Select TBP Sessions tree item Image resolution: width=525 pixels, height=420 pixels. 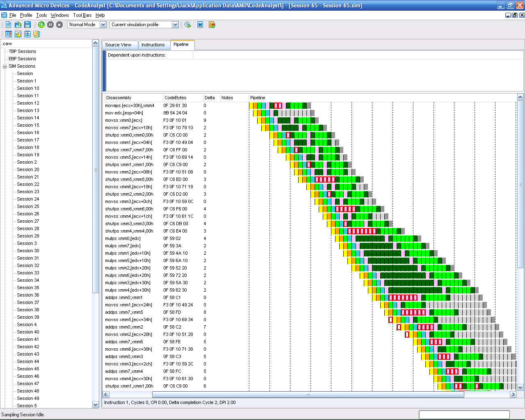pyautogui.click(x=23, y=51)
